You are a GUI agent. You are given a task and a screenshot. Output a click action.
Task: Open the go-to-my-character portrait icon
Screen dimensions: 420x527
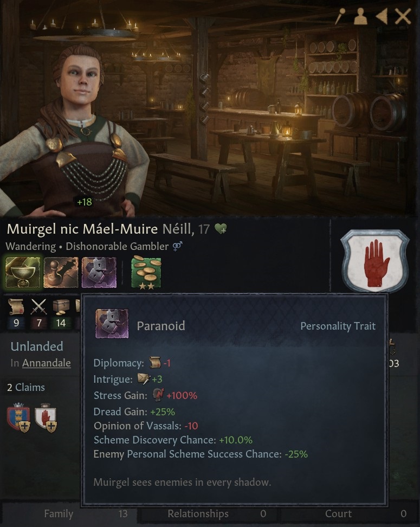tap(360, 16)
